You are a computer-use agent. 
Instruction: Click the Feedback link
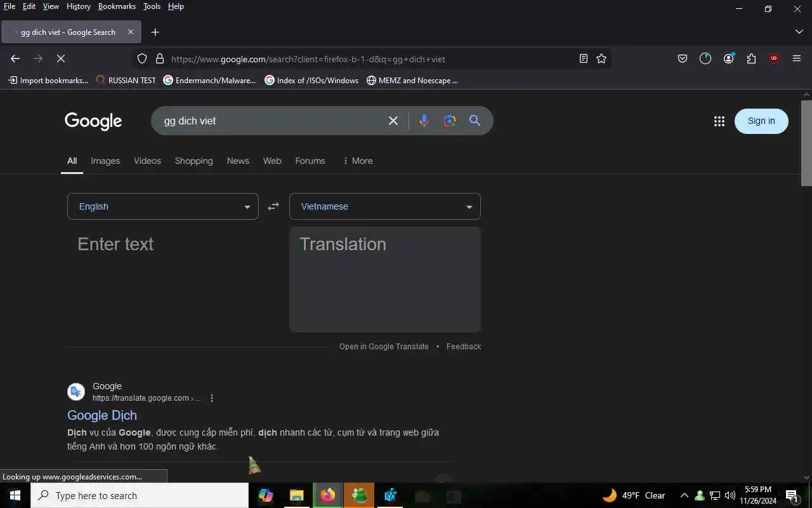click(x=464, y=347)
